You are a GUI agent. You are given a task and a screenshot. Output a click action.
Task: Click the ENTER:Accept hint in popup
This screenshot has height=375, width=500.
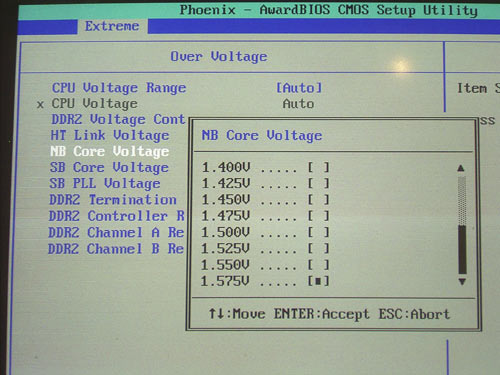point(322,314)
